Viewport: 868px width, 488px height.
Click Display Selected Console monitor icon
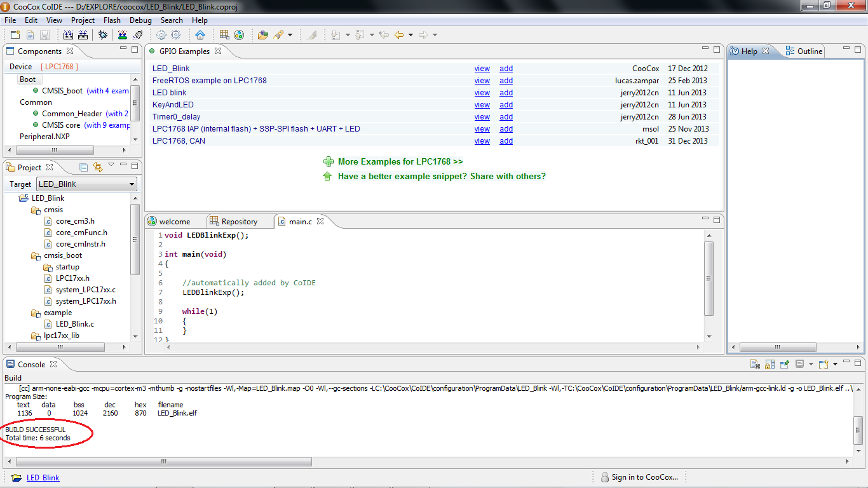[800, 364]
